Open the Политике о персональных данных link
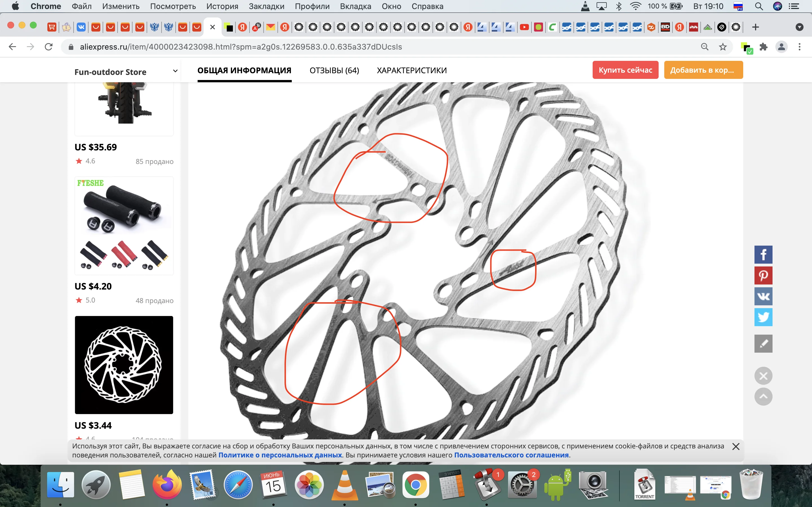This screenshot has width=812, height=507. (280, 455)
